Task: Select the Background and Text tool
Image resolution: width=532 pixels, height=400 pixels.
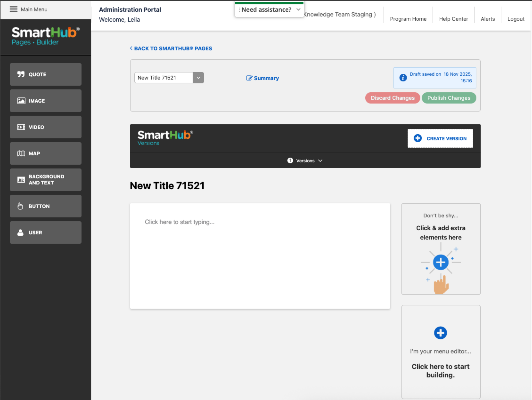Action: 45,180
